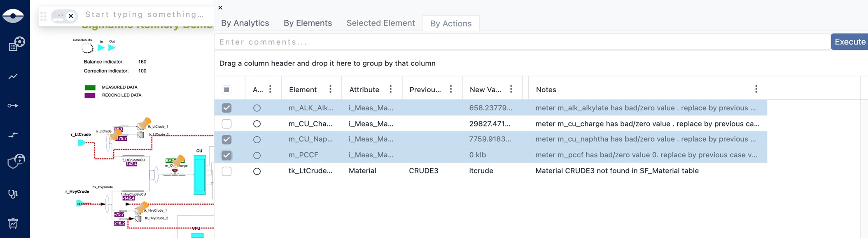Image resolution: width=868 pixels, height=238 pixels.
Task: Open the Element column menu
Action: point(330,89)
